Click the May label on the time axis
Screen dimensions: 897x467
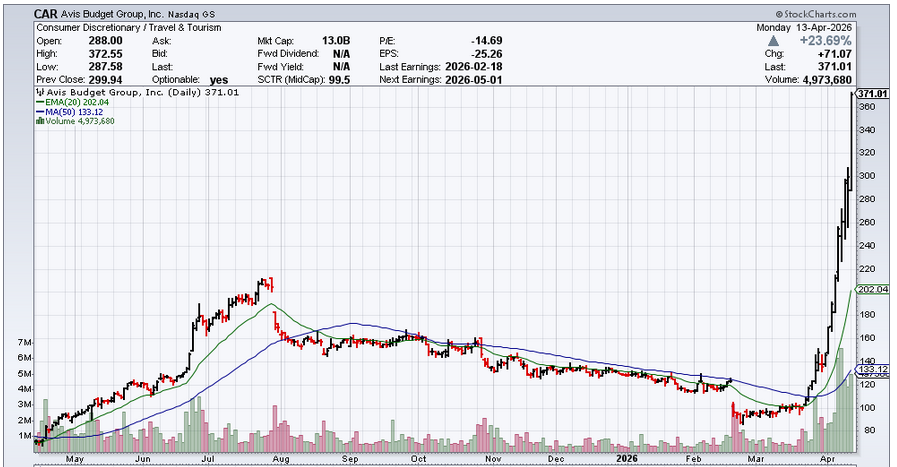pos(75,459)
